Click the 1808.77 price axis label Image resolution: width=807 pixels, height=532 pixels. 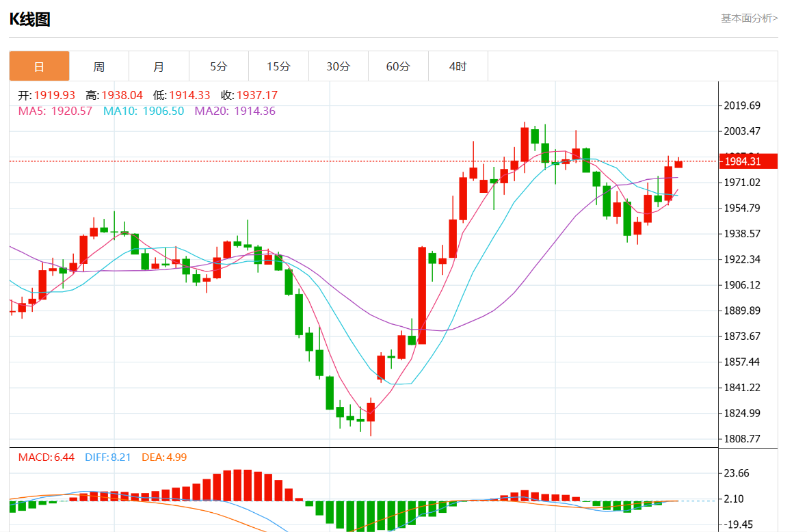tap(742, 439)
